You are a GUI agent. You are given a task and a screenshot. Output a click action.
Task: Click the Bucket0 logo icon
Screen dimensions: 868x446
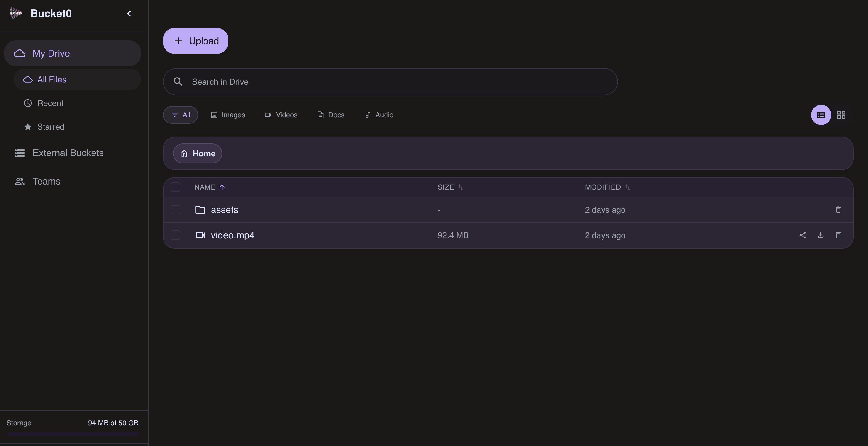click(x=16, y=13)
